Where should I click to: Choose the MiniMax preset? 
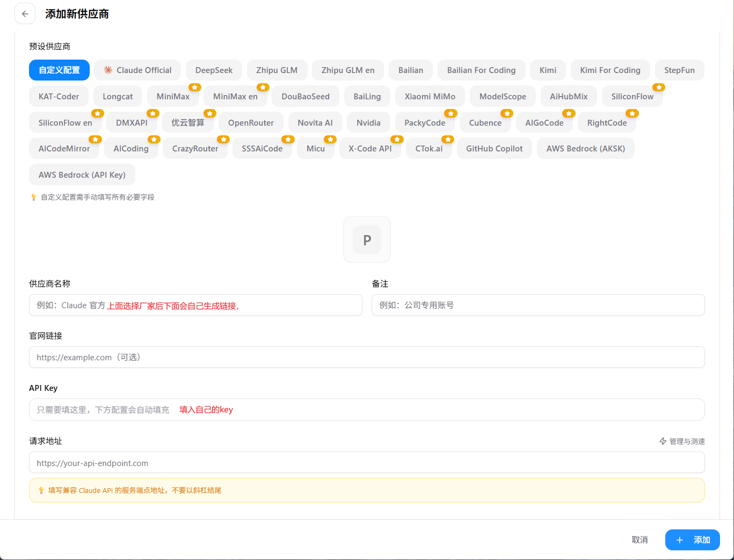click(x=173, y=97)
